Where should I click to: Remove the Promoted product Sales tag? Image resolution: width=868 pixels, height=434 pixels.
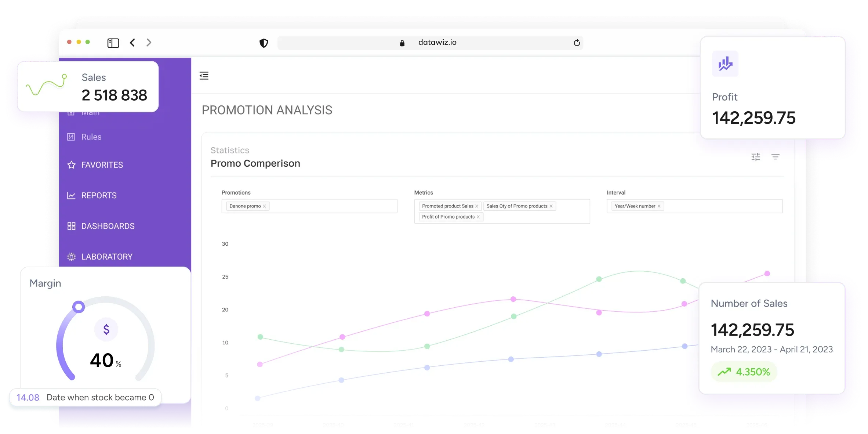(477, 206)
